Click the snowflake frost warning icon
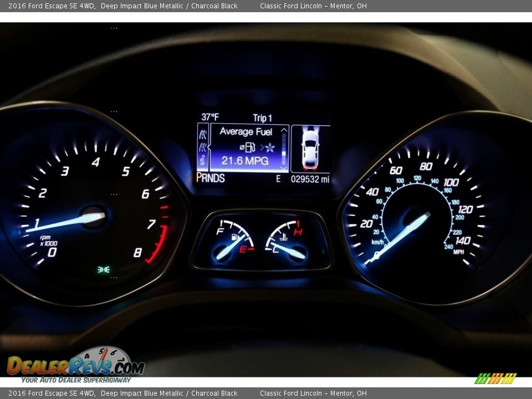532x399 pixels. (x=270, y=147)
